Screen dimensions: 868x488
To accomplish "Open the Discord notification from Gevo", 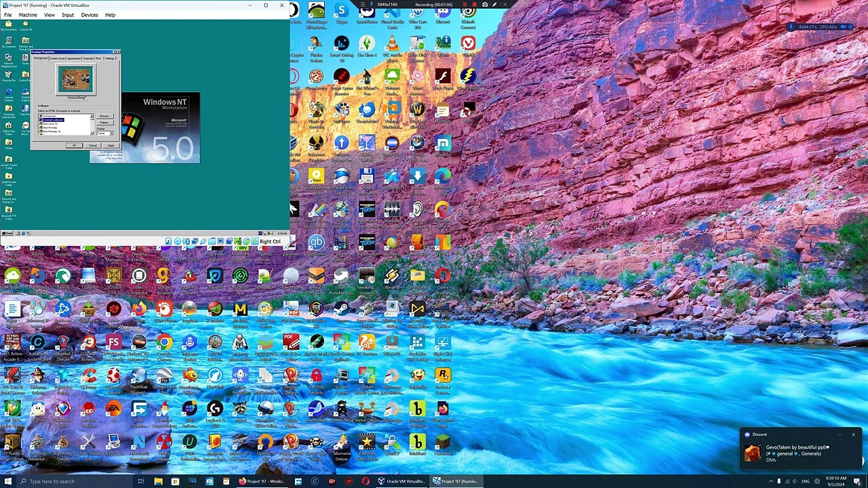I will click(801, 448).
